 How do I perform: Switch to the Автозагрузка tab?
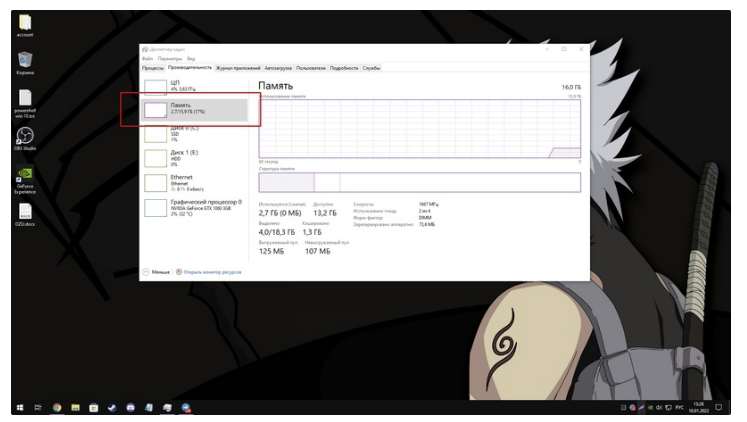(278, 68)
